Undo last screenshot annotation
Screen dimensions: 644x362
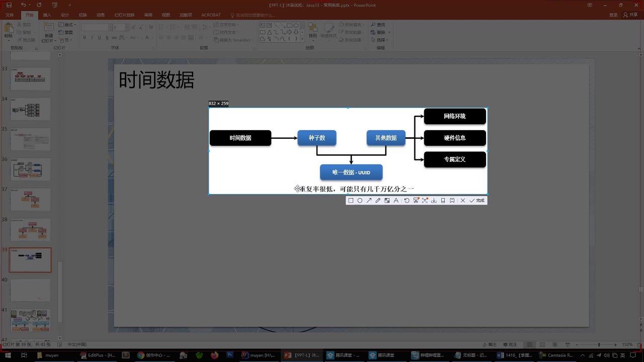[407, 201]
